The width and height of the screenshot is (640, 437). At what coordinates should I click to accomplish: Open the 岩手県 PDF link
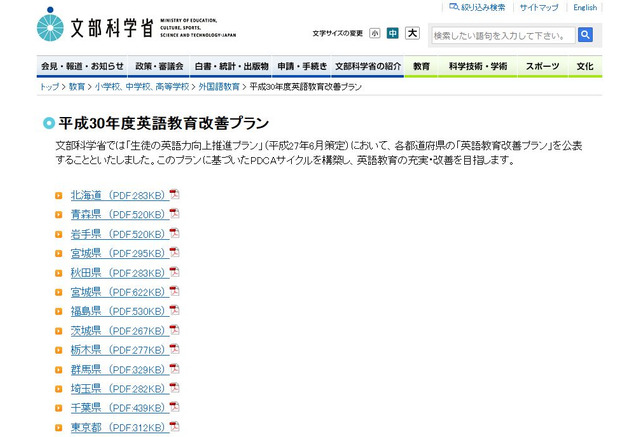(120, 234)
